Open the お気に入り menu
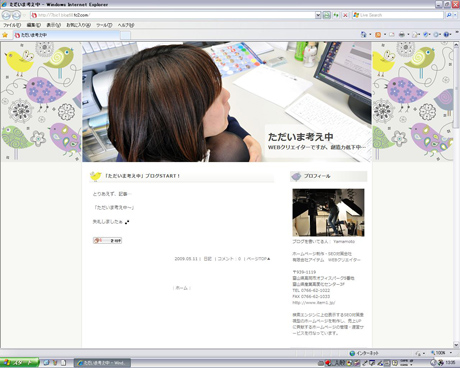 [x=78, y=25]
